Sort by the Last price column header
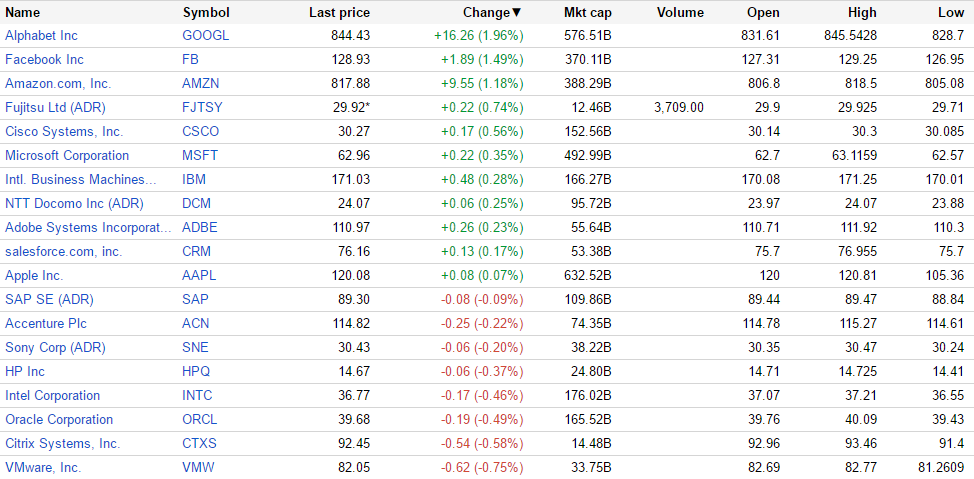 (x=339, y=13)
